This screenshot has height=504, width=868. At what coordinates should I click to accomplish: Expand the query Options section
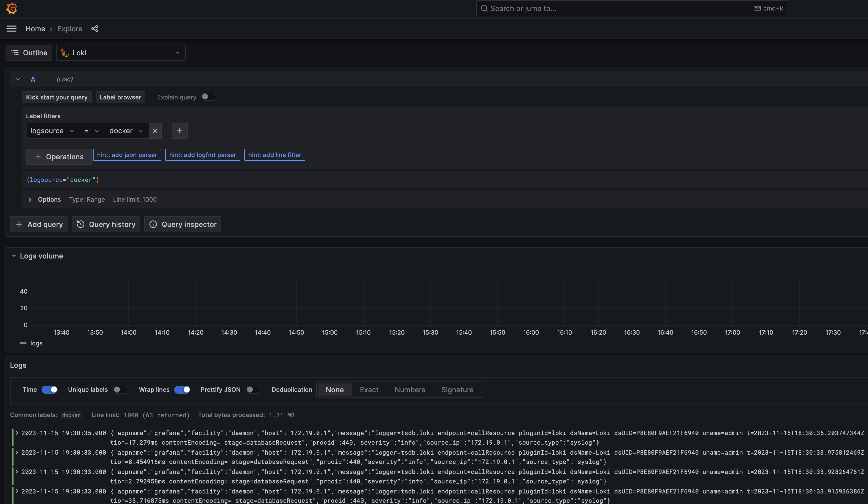(30, 200)
